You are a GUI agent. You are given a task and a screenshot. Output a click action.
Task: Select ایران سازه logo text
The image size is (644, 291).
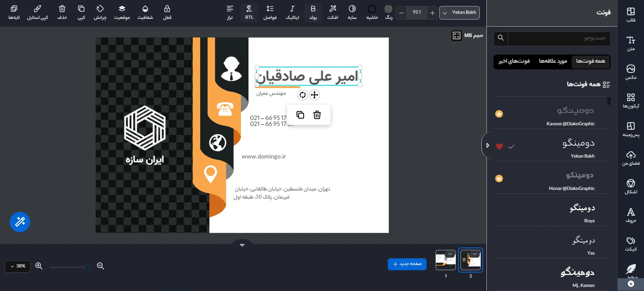click(x=145, y=159)
